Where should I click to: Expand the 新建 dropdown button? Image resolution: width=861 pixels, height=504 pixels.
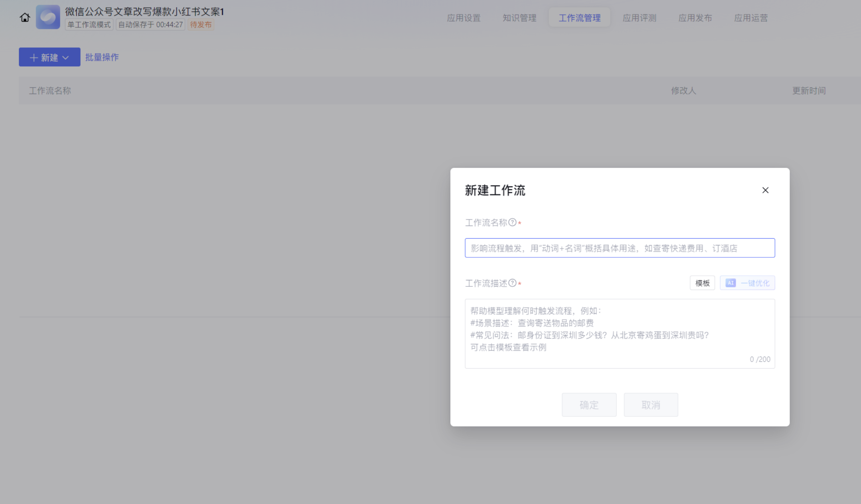(x=49, y=57)
